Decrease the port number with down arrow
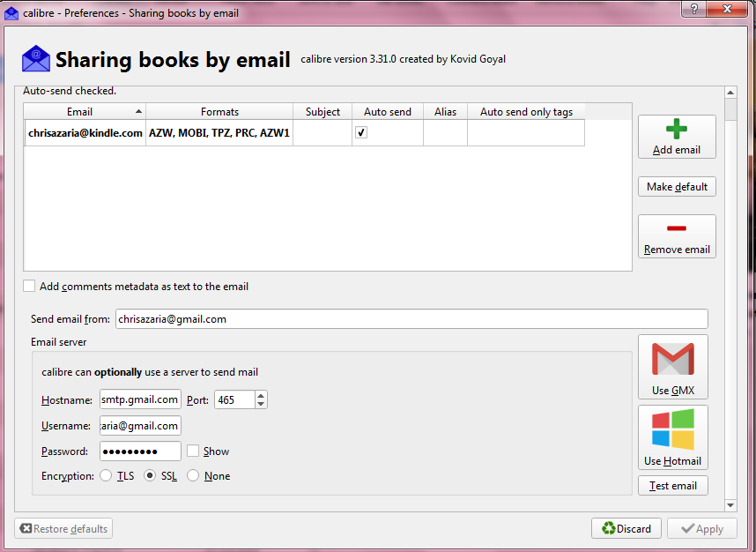This screenshot has height=552, width=756. (261, 404)
